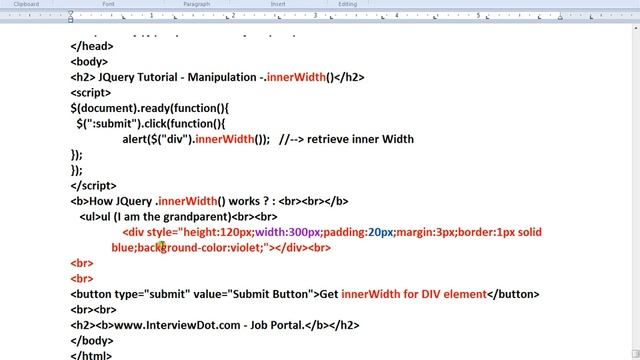Click the closing </head> tag line

pos(92,46)
